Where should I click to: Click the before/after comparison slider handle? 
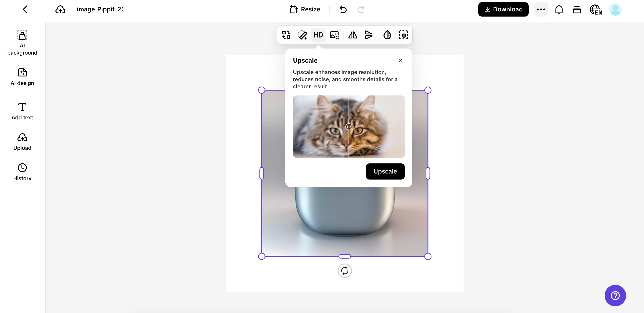(349, 127)
